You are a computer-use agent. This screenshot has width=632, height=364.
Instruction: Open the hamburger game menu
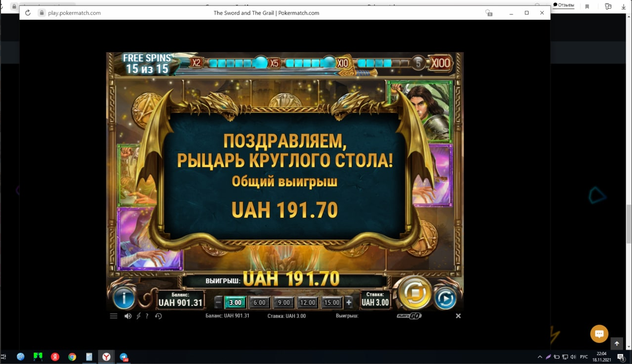(x=114, y=316)
